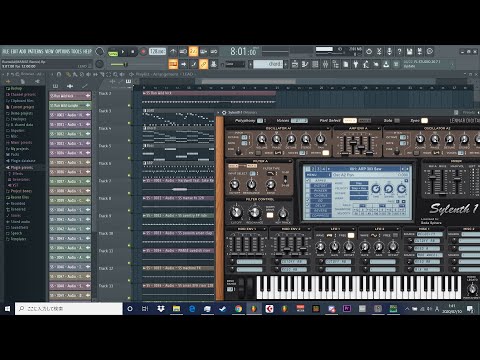This screenshot has width=480, height=360.
Task: Click 'Templates' in the browser
Action: pos(18,239)
